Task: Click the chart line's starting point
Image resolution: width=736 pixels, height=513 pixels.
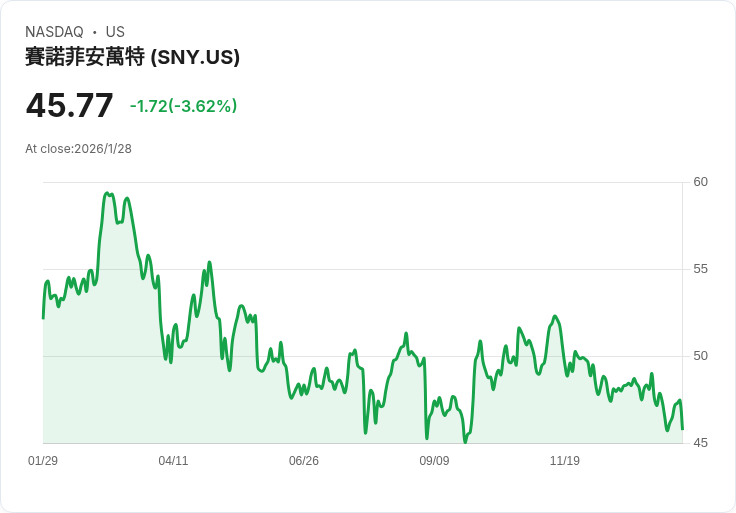Action: coord(43,318)
